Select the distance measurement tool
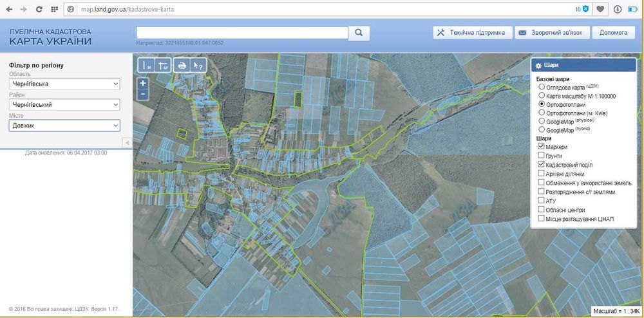Screen dimensions: 644x318 [x=147, y=65]
